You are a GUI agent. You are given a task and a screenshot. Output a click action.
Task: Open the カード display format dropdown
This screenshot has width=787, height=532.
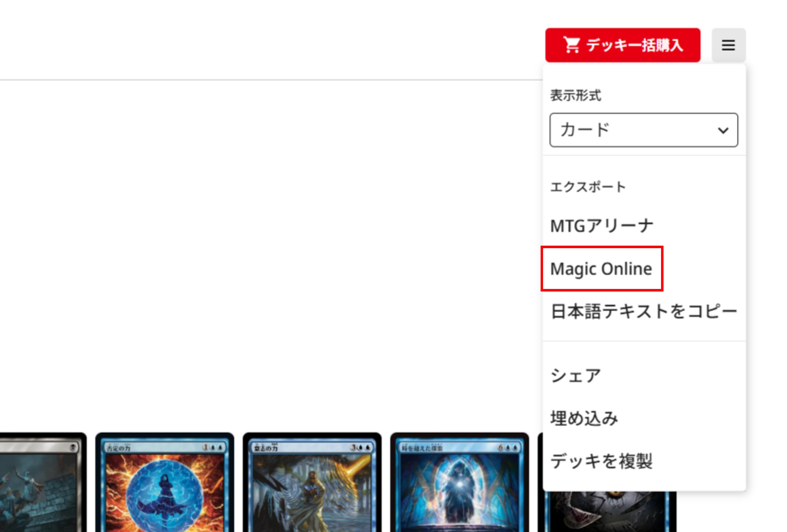pyautogui.click(x=644, y=130)
